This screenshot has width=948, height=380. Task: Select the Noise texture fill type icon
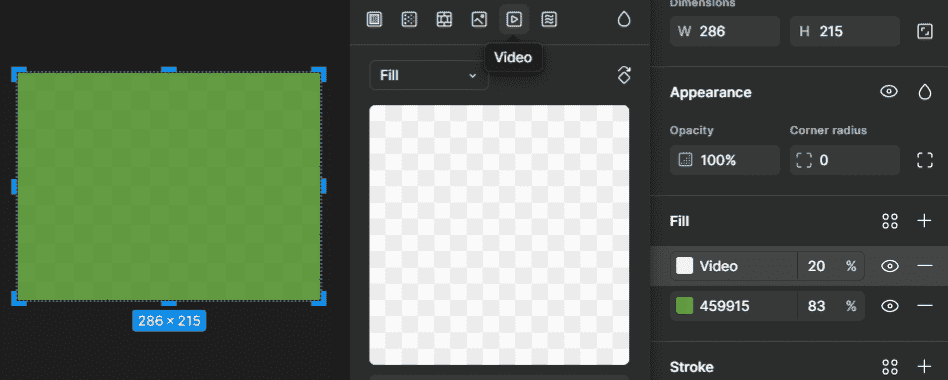tap(549, 19)
